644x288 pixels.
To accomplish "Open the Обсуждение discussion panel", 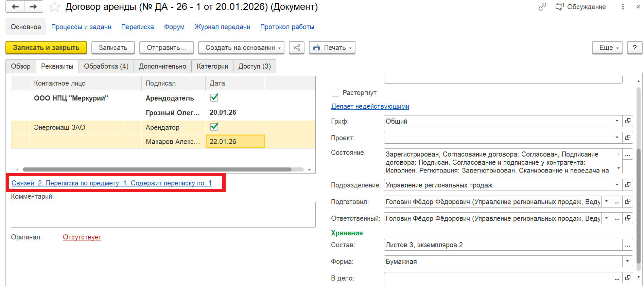I will 580,7.
